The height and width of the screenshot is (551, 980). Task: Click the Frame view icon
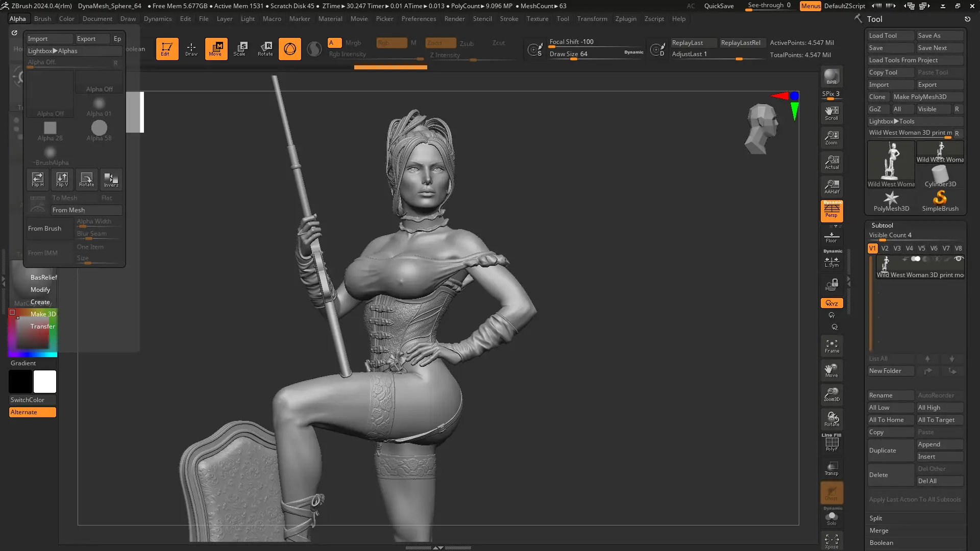tap(831, 346)
